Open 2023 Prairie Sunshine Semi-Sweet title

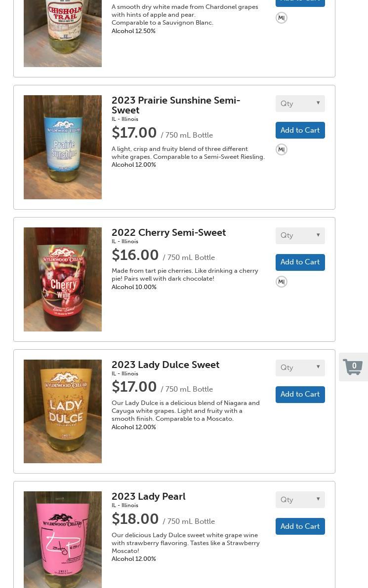(176, 105)
